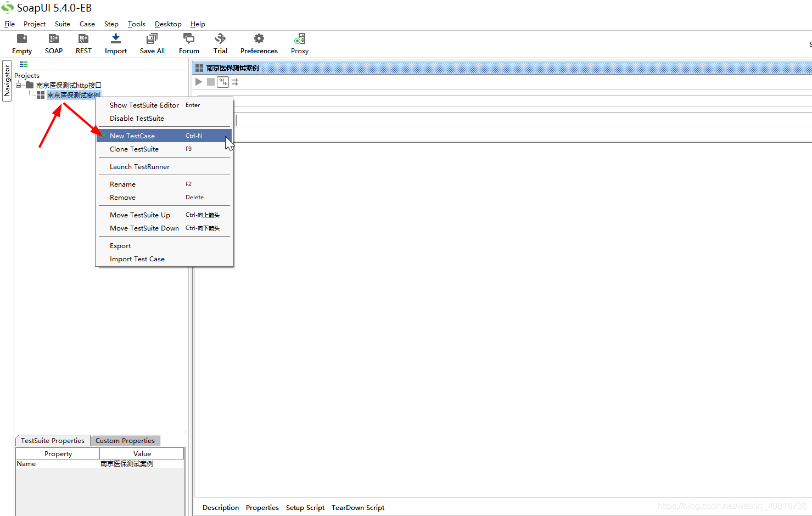Open the Description tab at the bottom
Image resolution: width=812 pixels, height=516 pixels.
[221, 507]
